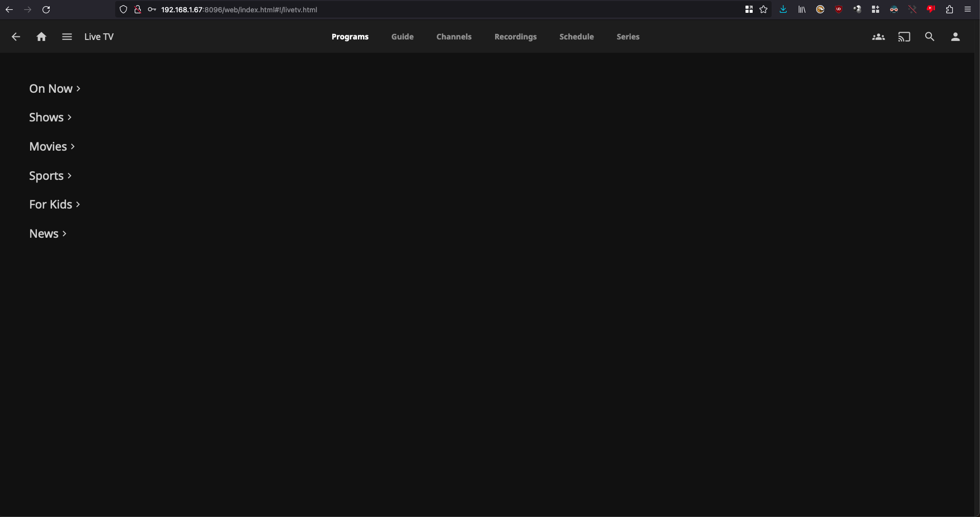Open the Schedule section
The height and width of the screenshot is (517, 980).
577,37
